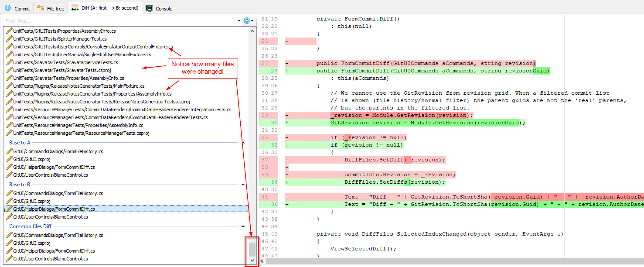Click the pencil icon next to ReleaseNotesGeneratorTests.csproj
This screenshot has height=267, width=644.
pyautogui.click(x=10, y=101)
